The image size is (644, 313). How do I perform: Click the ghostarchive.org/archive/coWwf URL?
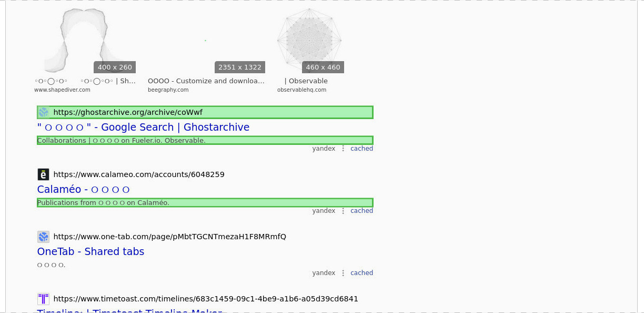click(x=128, y=112)
